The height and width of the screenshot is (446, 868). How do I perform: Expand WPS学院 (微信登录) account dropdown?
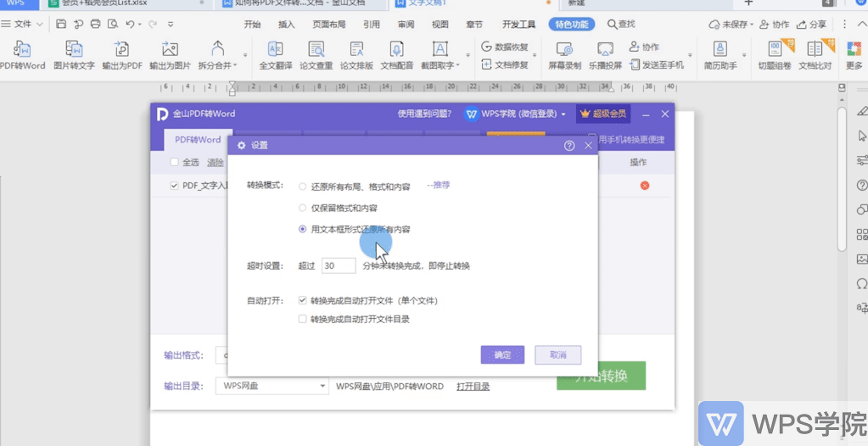(x=563, y=114)
